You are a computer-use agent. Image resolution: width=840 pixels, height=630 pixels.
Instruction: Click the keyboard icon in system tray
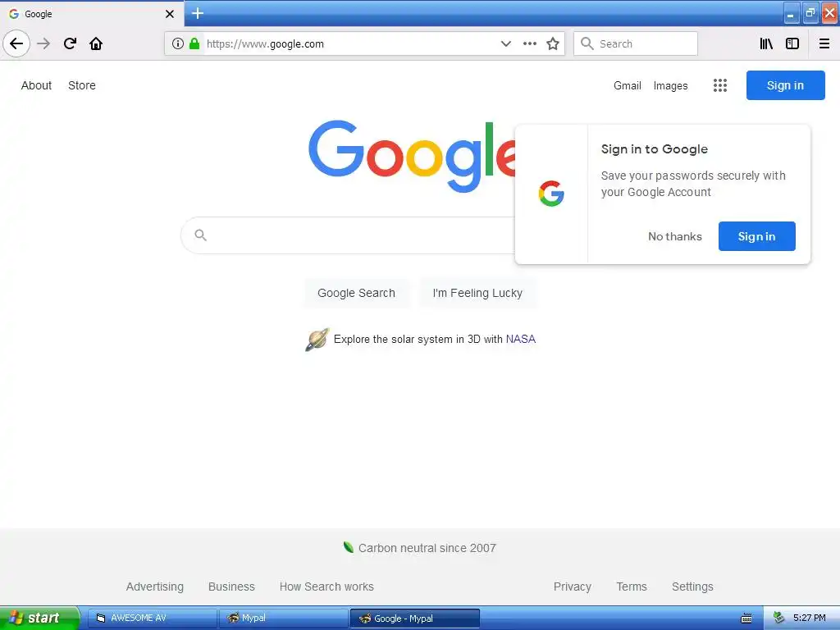click(746, 619)
